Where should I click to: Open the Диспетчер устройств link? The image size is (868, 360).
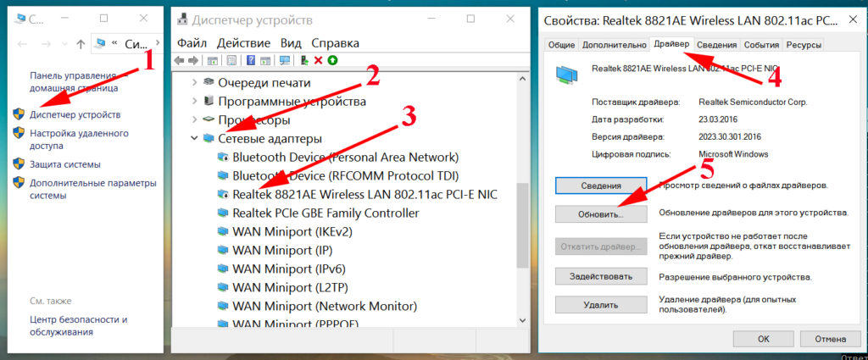[75, 114]
